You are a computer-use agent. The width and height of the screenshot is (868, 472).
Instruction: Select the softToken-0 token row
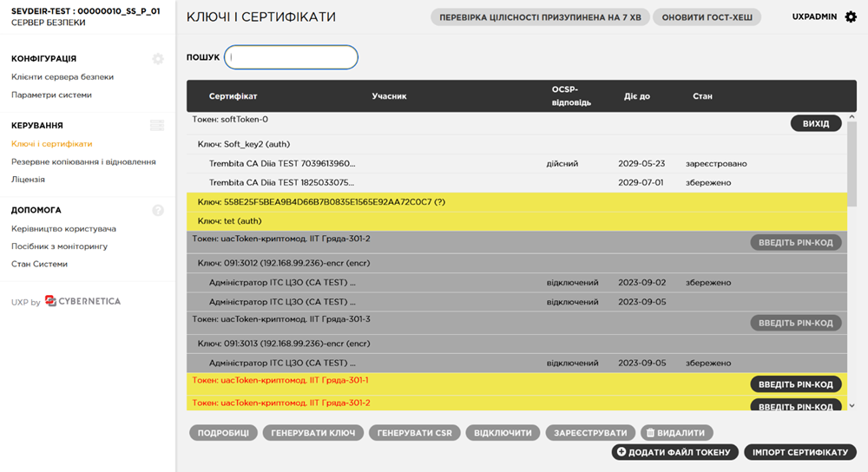click(230, 120)
